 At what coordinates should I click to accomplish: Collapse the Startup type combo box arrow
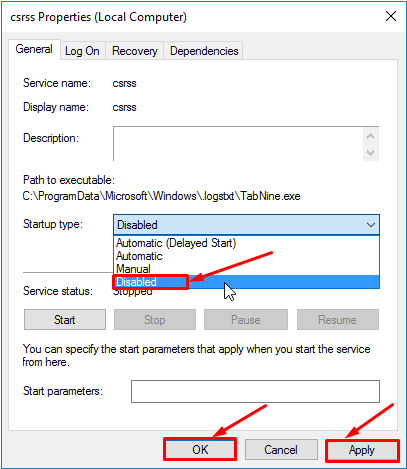[x=371, y=225]
